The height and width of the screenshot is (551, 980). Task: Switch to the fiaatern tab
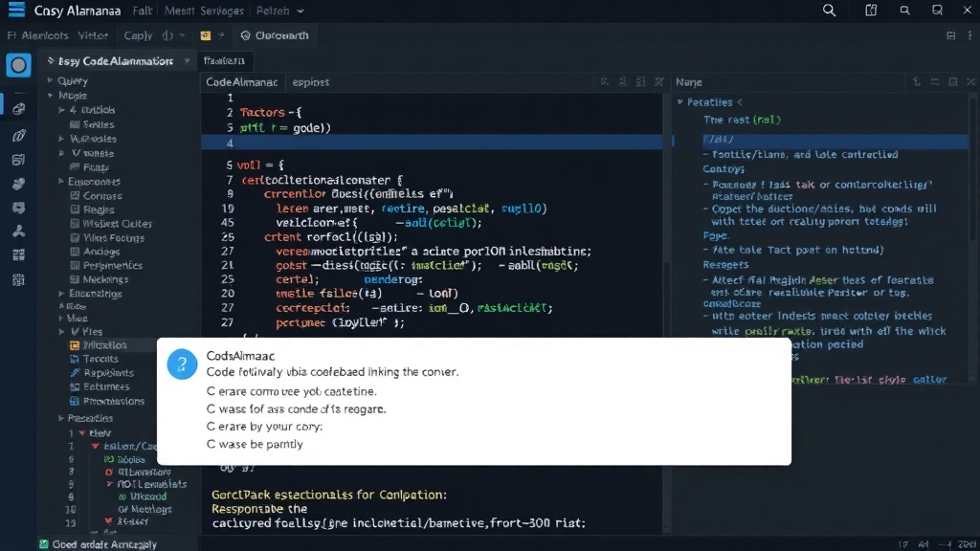pyautogui.click(x=224, y=60)
